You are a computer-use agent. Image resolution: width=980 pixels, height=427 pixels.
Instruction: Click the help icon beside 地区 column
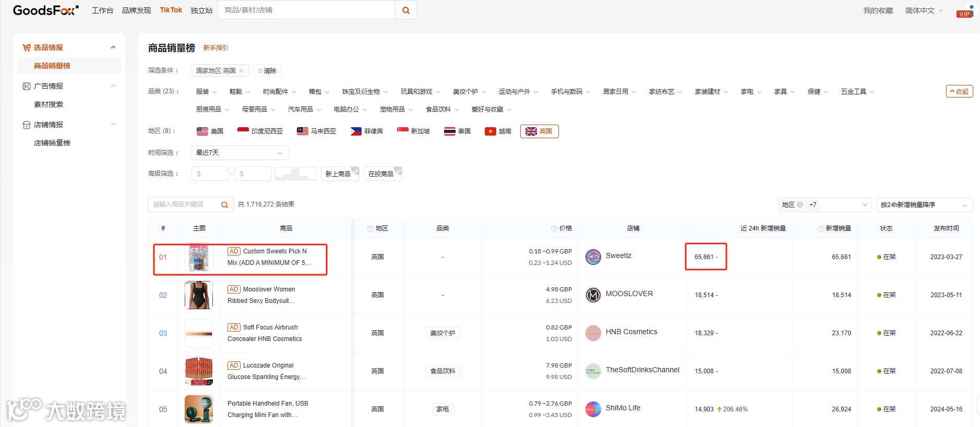click(371, 228)
